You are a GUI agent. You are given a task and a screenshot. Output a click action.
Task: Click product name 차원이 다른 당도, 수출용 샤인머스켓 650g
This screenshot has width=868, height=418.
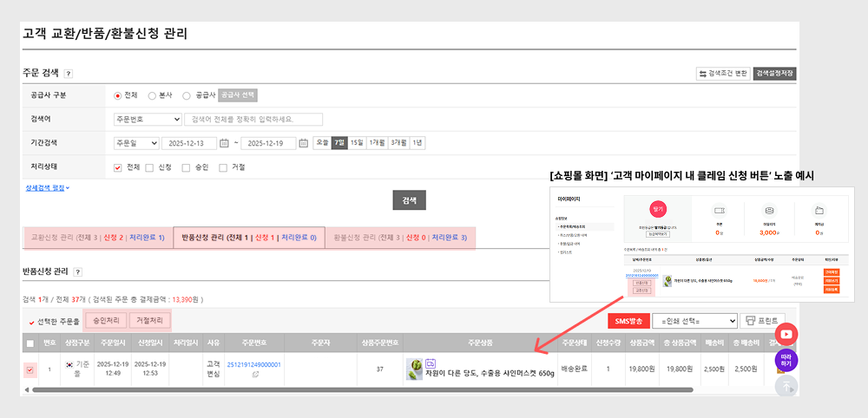coord(490,373)
